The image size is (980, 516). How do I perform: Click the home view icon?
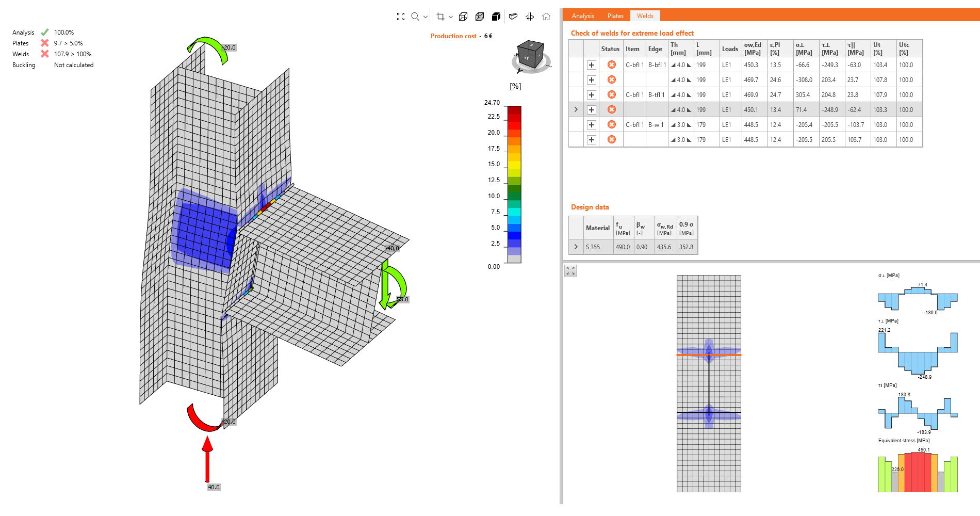pyautogui.click(x=546, y=17)
